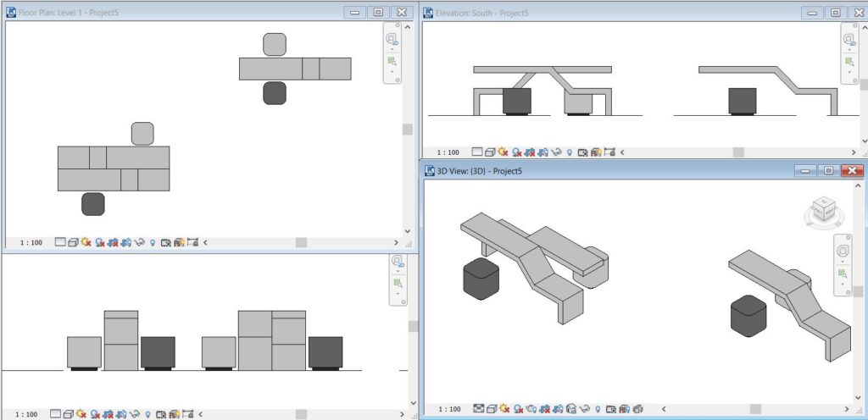Toggle Reveal Hidden Elements lightbulb in South Elevation
The width and height of the screenshot is (868, 420).
click(x=569, y=152)
